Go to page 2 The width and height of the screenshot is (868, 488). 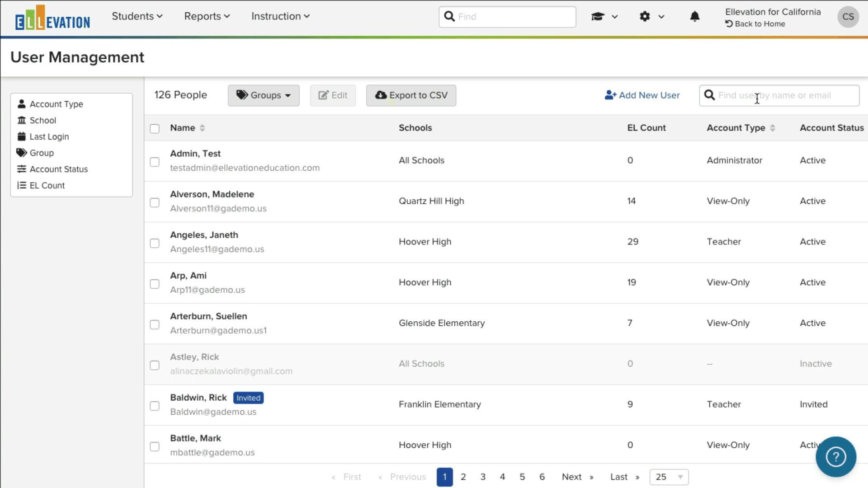pyautogui.click(x=463, y=477)
